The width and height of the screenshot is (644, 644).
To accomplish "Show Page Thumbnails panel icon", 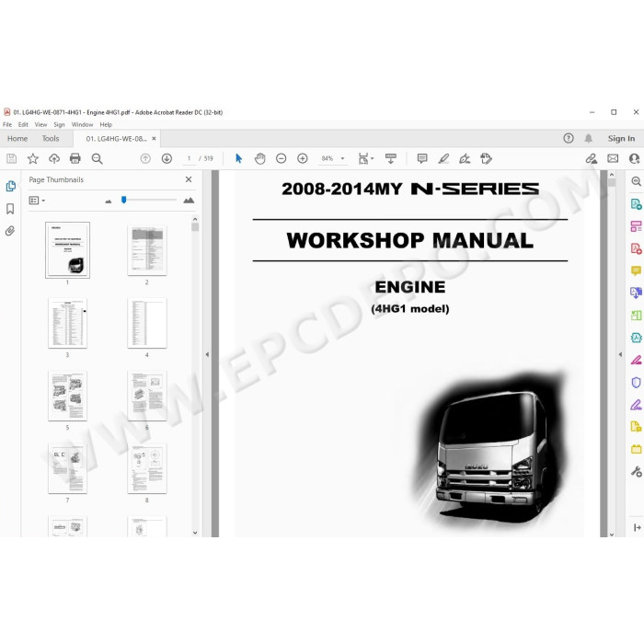I will [x=11, y=186].
